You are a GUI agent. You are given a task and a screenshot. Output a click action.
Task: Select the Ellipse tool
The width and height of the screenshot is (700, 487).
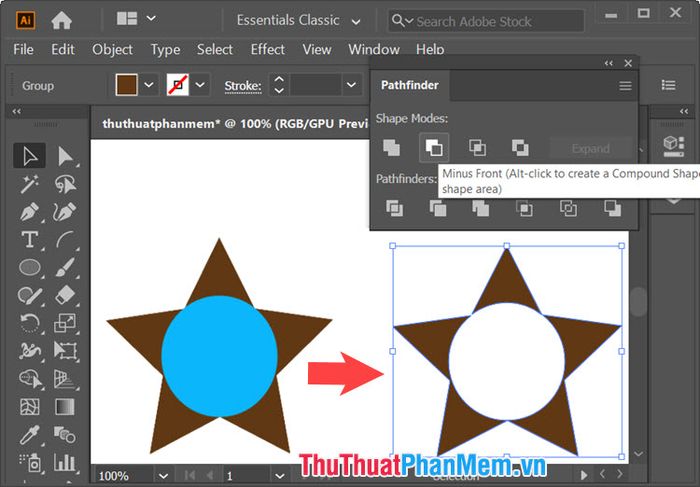[x=29, y=267]
